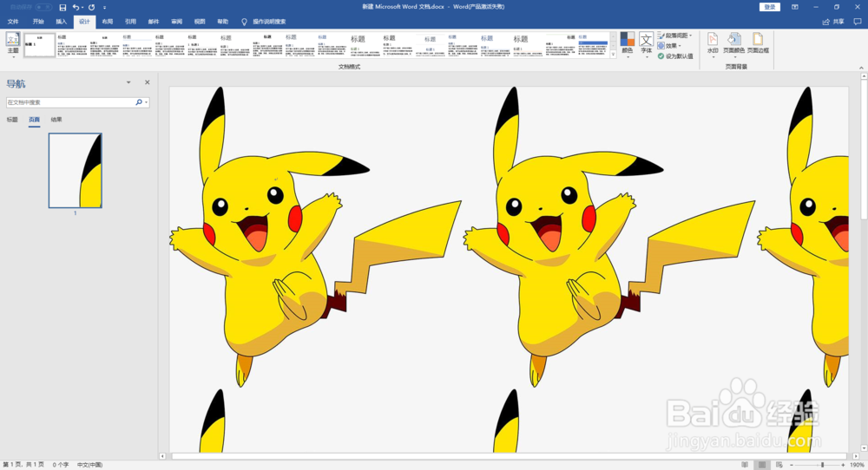Screen dimensions: 868x470
Task: Open the 主题 (Themes) gallery button
Action: pyautogui.click(x=13, y=45)
